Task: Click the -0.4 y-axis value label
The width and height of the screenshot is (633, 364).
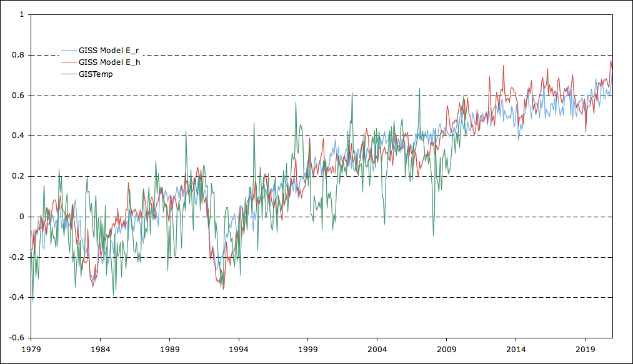Action: pos(17,298)
